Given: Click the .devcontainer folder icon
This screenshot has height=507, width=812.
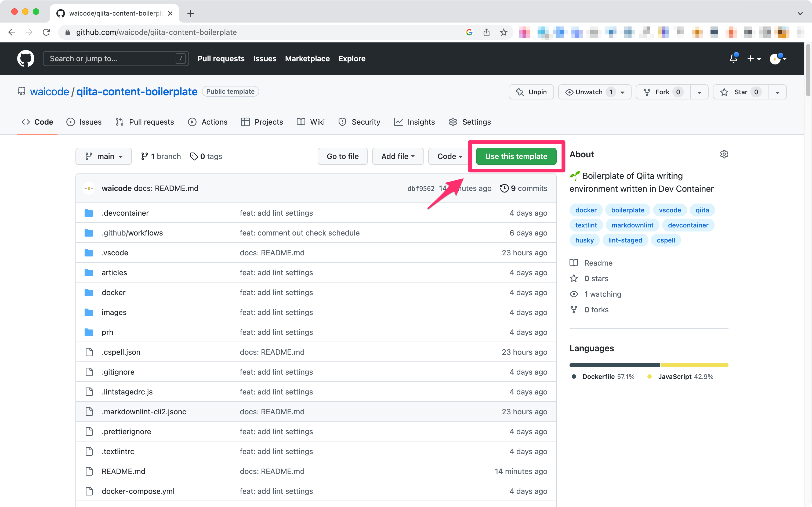Looking at the screenshot, I should pyautogui.click(x=89, y=213).
